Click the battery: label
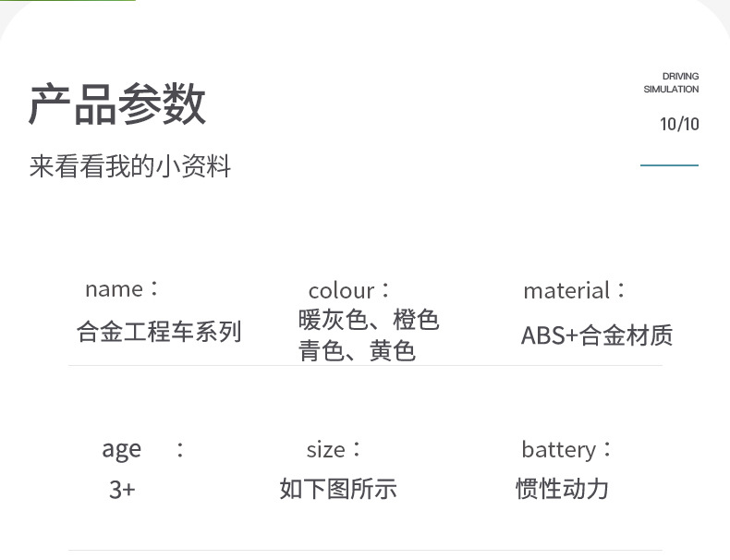 pyautogui.click(x=566, y=450)
